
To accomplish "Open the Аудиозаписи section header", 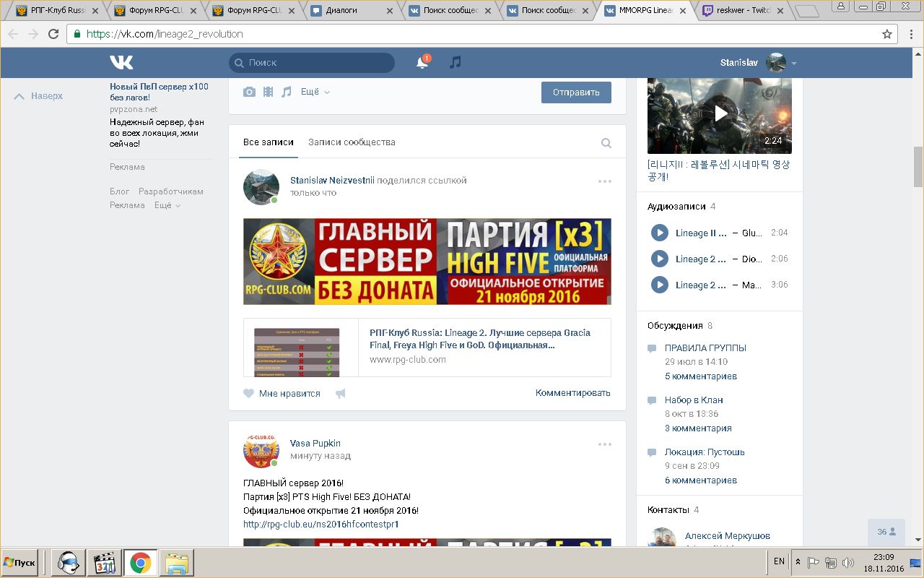I will 676,207.
